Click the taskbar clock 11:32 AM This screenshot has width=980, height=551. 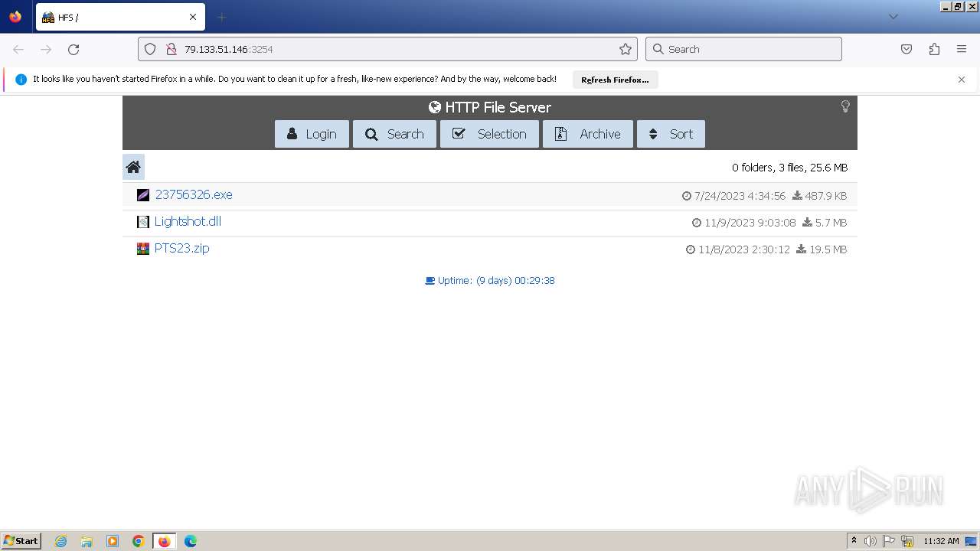[941, 541]
